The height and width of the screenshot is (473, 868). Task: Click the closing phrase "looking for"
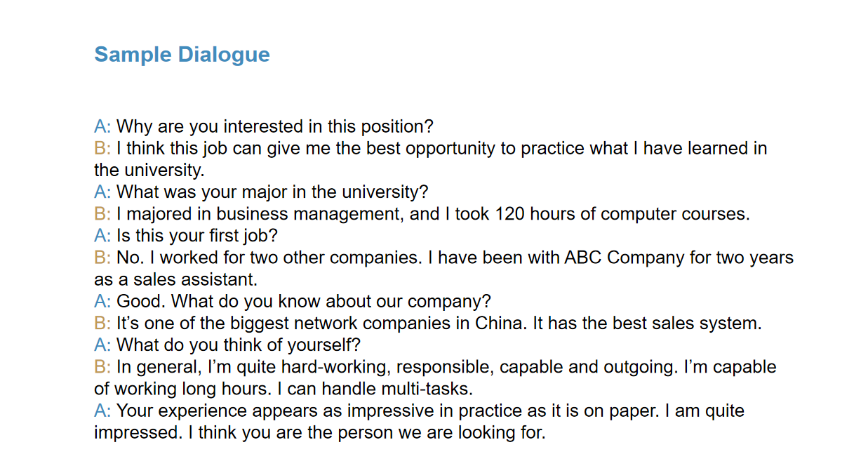click(501, 432)
